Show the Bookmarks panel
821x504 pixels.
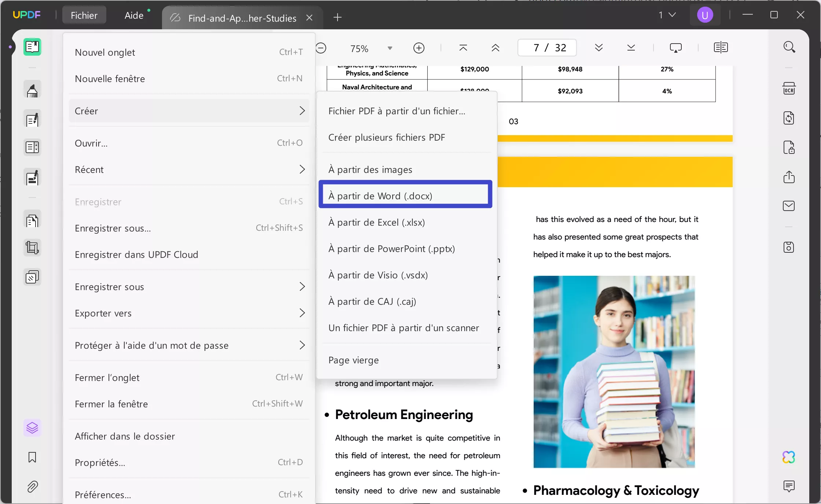click(x=32, y=457)
